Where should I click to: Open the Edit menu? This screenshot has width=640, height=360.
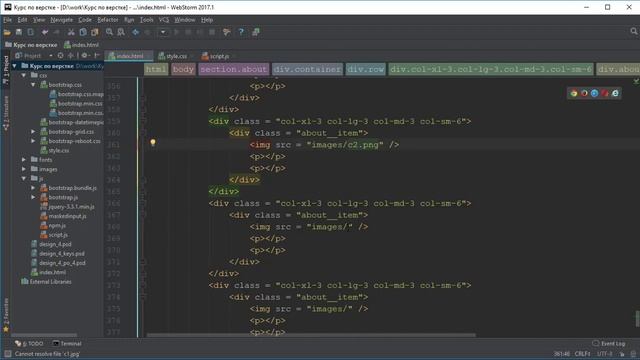(22, 20)
